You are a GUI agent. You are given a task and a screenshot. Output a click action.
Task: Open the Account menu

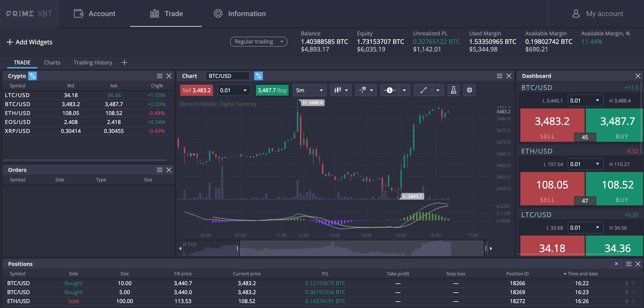pos(94,13)
